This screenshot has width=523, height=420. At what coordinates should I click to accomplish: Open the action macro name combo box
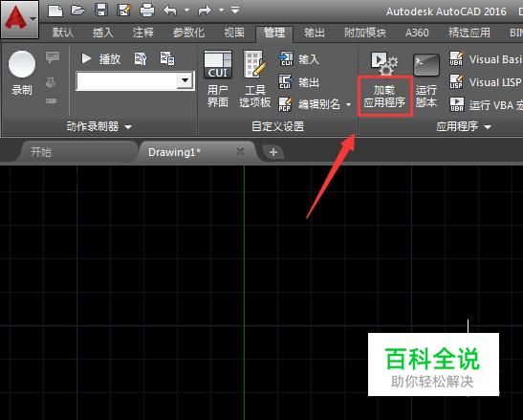coord(185,80)
